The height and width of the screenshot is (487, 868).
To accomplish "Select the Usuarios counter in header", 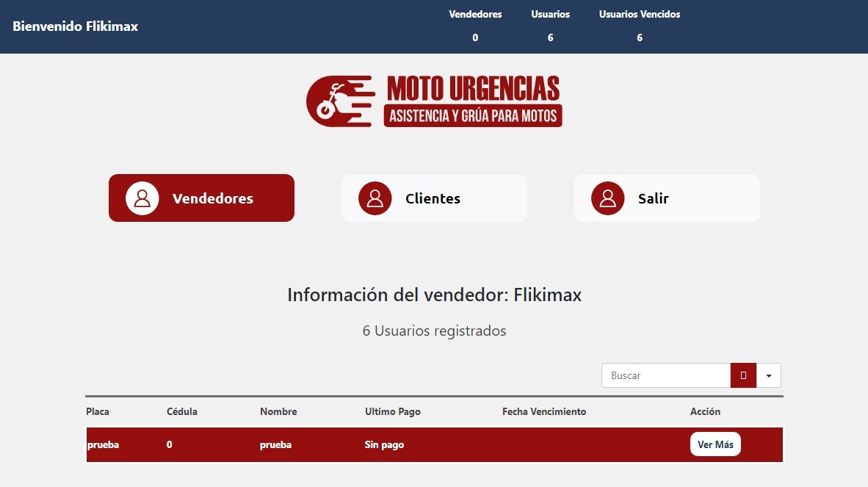I will (550, 26).
